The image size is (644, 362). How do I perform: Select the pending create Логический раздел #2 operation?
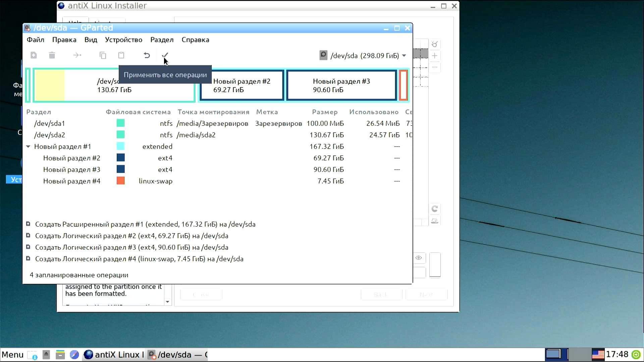click(x=132, y=236)
